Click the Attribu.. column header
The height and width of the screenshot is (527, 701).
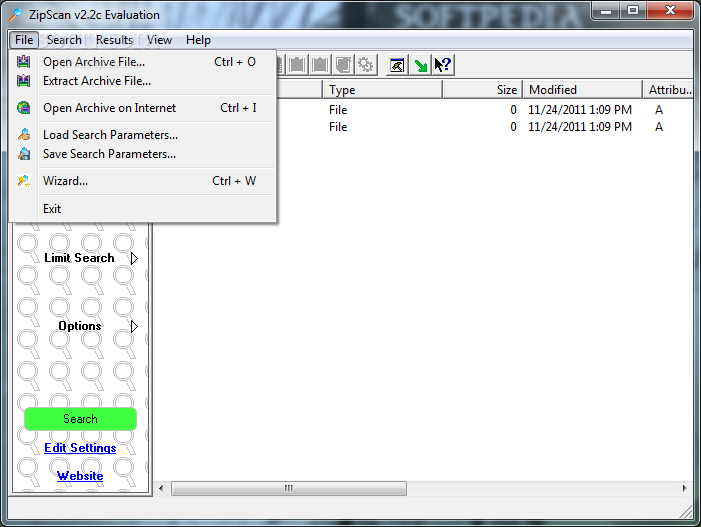[668, 89]
